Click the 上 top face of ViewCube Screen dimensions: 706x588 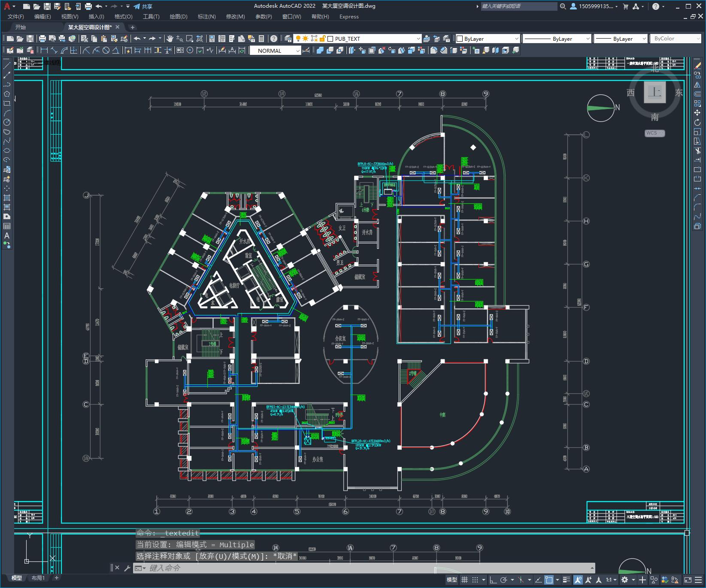654,92
